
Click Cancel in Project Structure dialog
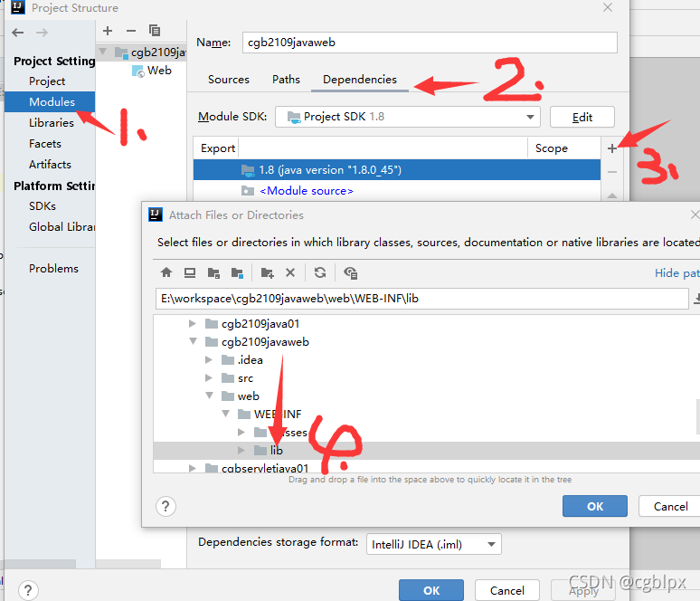(507, 590)
